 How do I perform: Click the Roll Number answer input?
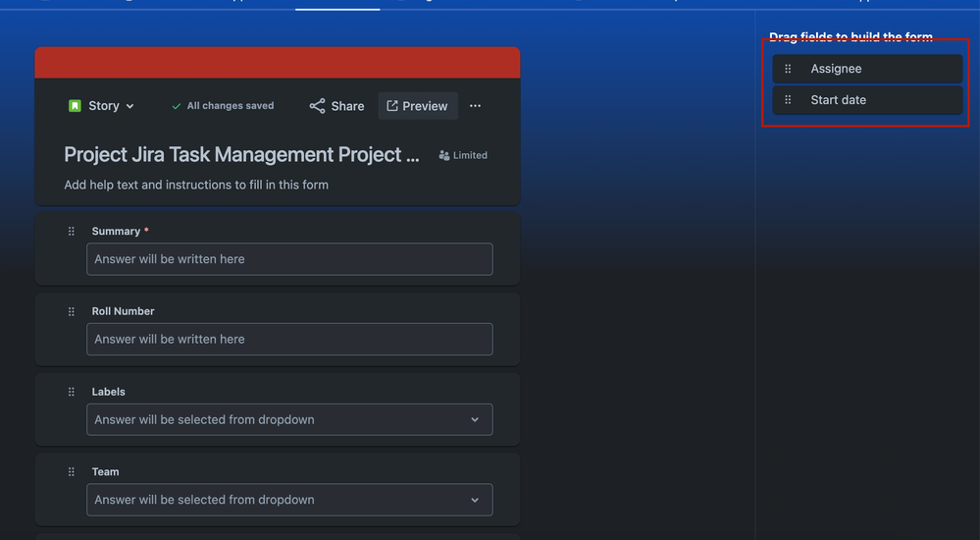tap(289, 339)
